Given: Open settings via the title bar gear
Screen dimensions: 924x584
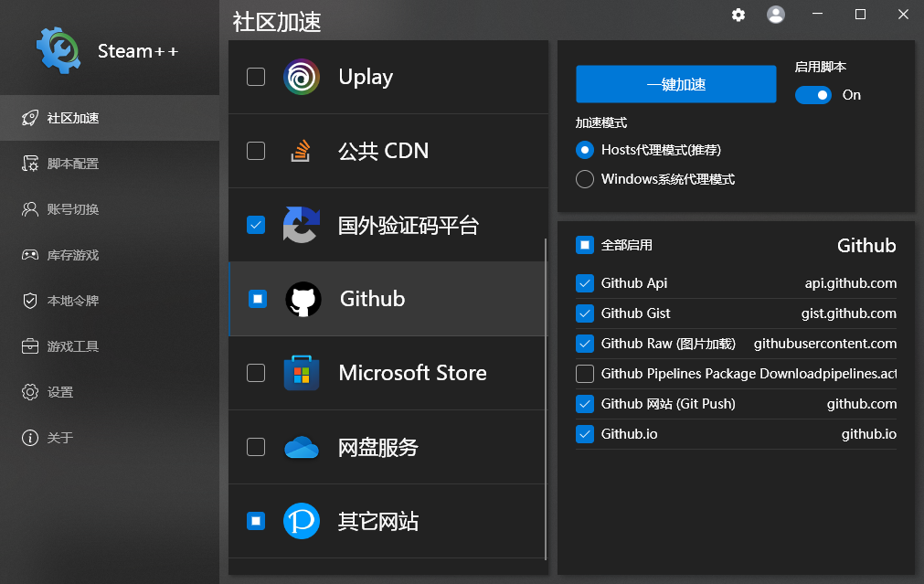Looking at the screenshot, I should click(738, 15).
